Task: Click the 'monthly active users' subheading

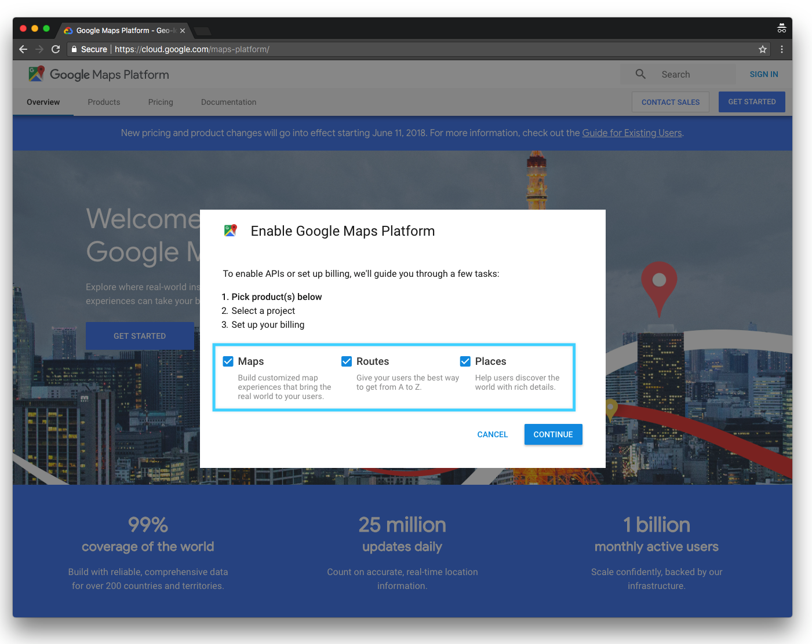Action: (657, 547)
